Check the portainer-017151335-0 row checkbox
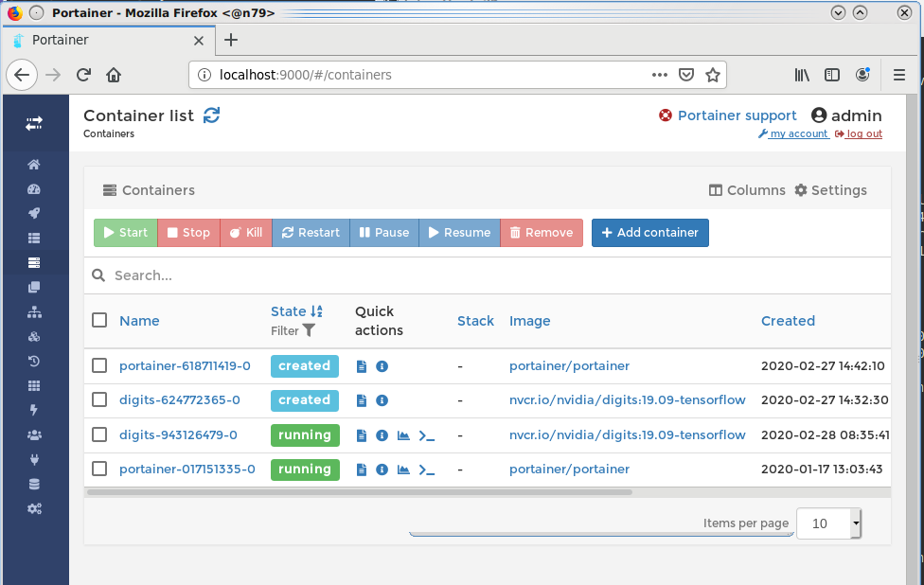 tap(99, 469)
